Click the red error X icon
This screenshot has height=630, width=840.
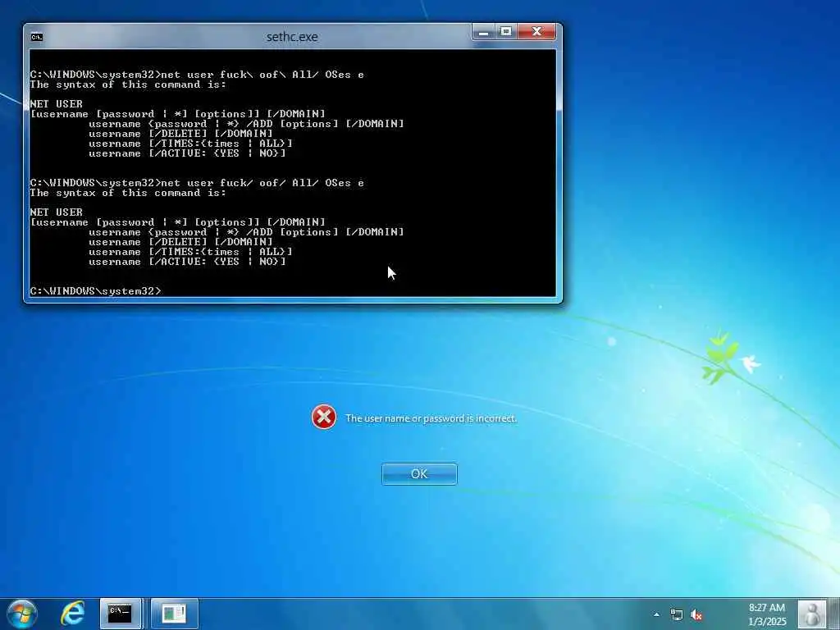323,418
